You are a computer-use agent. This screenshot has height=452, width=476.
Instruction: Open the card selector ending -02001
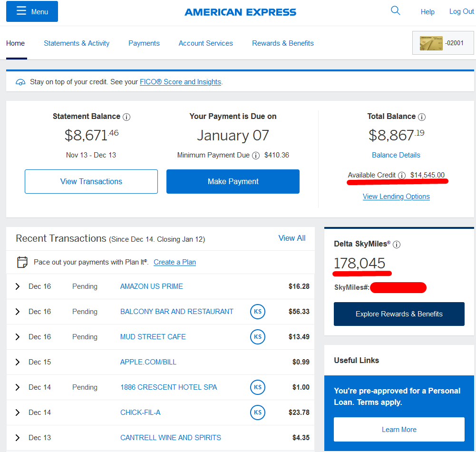point(443,43)
